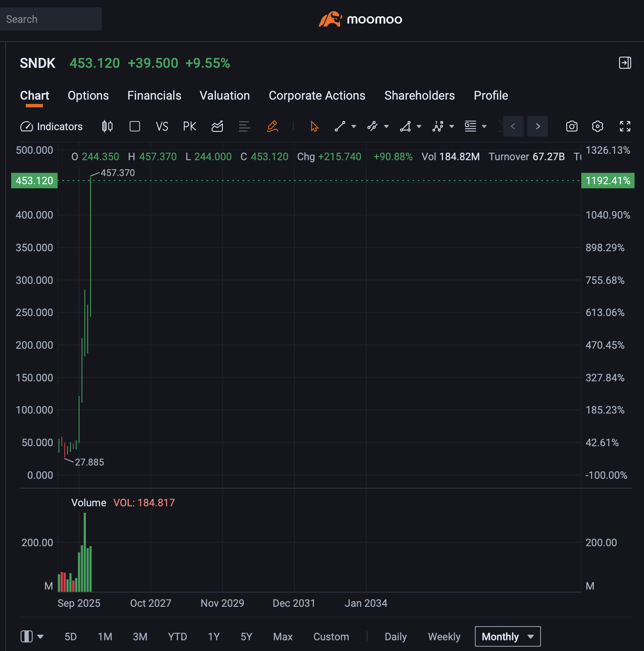Click the PK comparison button
The width and height of the screenshot is (644, 651).
189,127
